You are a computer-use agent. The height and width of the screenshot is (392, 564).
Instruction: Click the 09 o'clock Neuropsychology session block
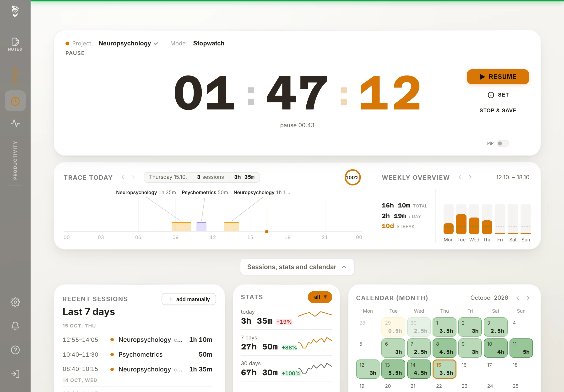pyautogui.click(x=181, y=226)
